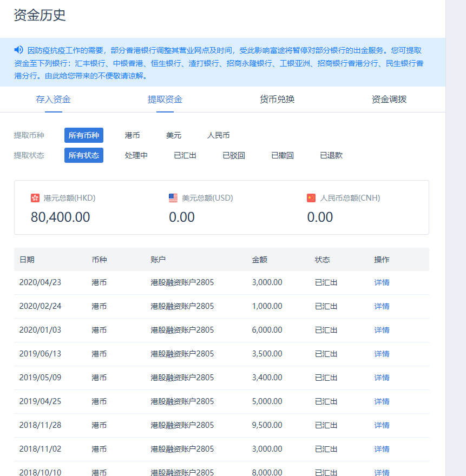The width and height of the screenshot is (466, 476).
Task: Click the 提取状态 filter label
Action: click(29, 155)
